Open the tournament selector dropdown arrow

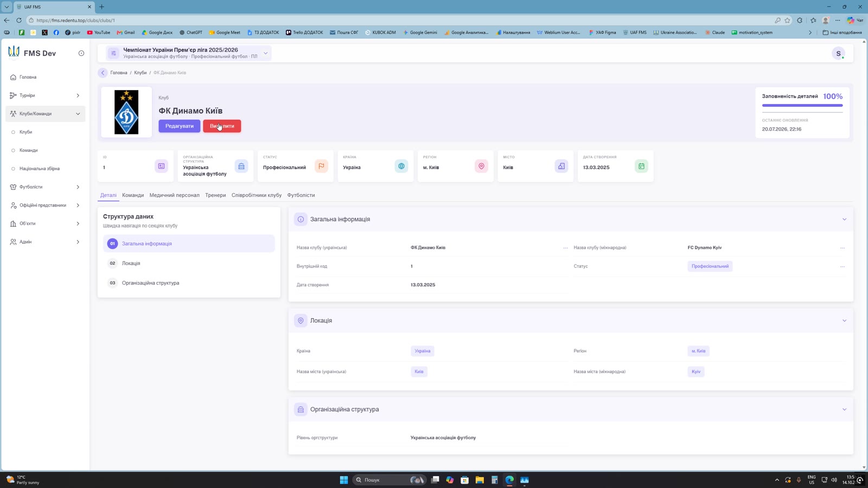coord(266,53)
